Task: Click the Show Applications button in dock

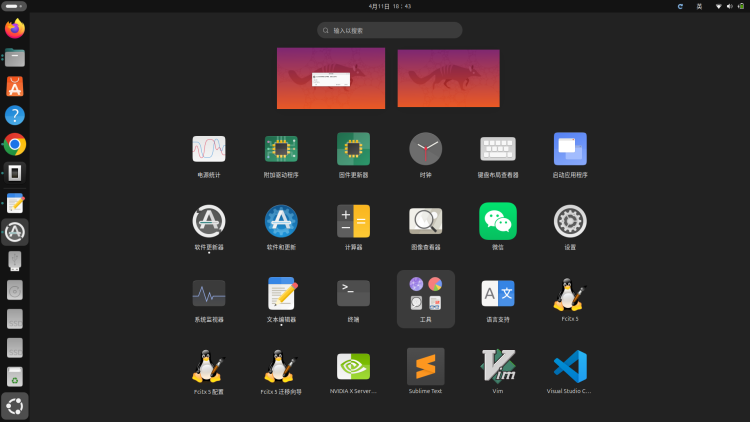Action: tap(15, 406)
